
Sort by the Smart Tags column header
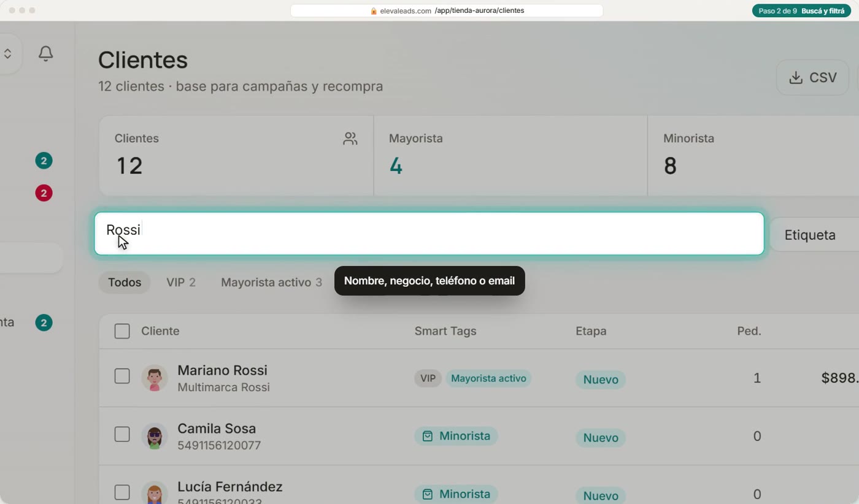click(445, 331)
